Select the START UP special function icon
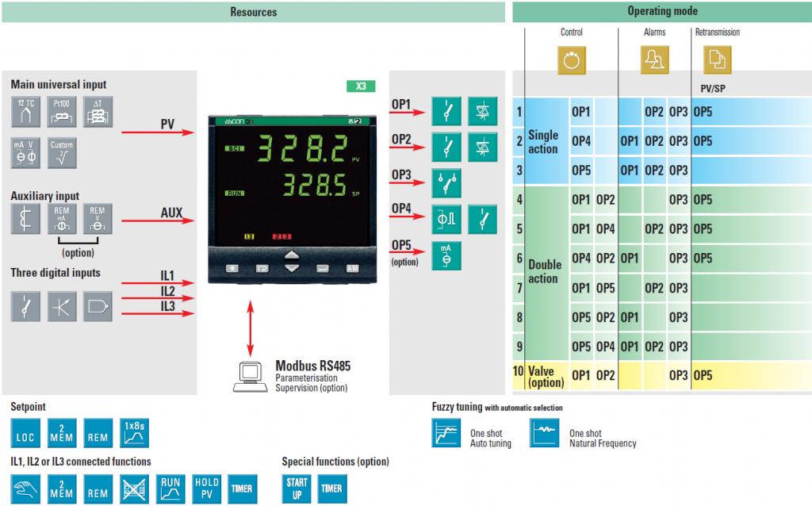Image resolution: width=812 pixels, height=506 pixels. coord(297,489)
